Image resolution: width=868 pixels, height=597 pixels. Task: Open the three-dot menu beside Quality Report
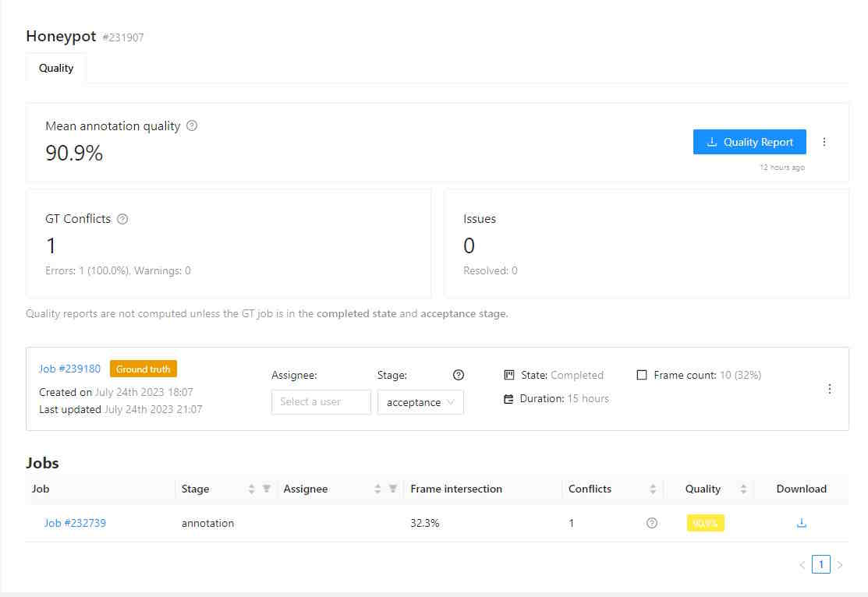(824, 142)
